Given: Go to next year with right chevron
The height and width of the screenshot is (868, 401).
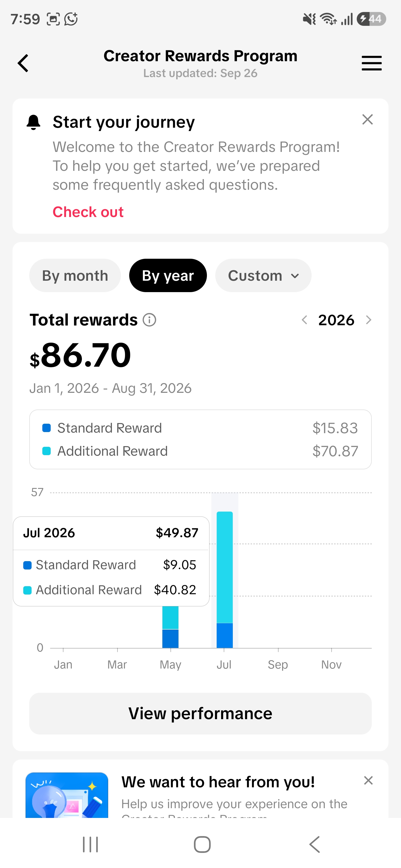Looking at the screenshot, I should [368, 320].
